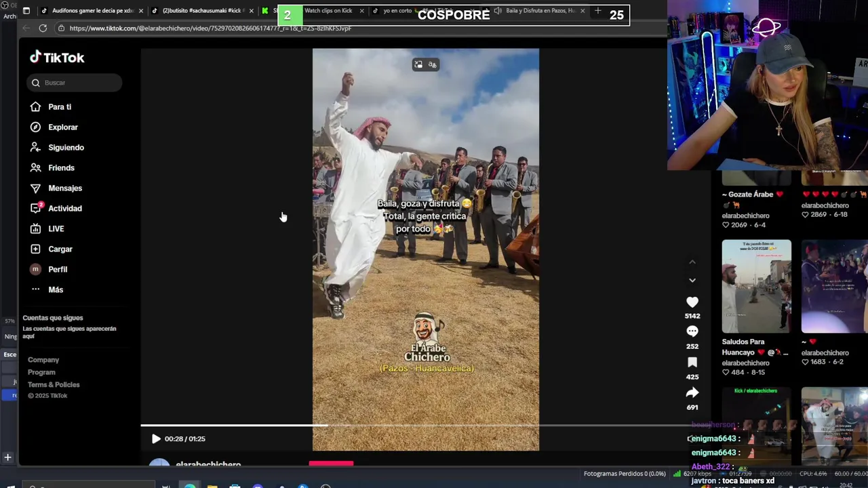Close the Audifonos gamer tab

tap(141, 11)
